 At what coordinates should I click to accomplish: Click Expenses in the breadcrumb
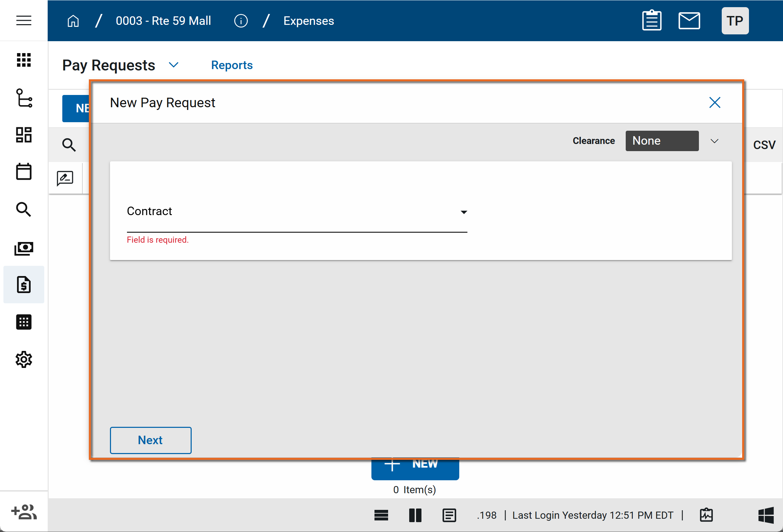click(x=308, y=21)
